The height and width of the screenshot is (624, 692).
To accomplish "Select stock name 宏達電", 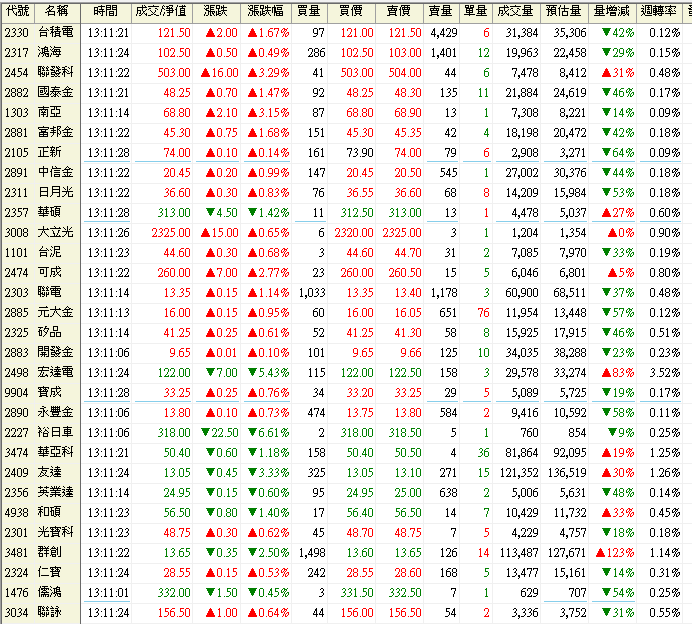I will click(x=56, y=372).
